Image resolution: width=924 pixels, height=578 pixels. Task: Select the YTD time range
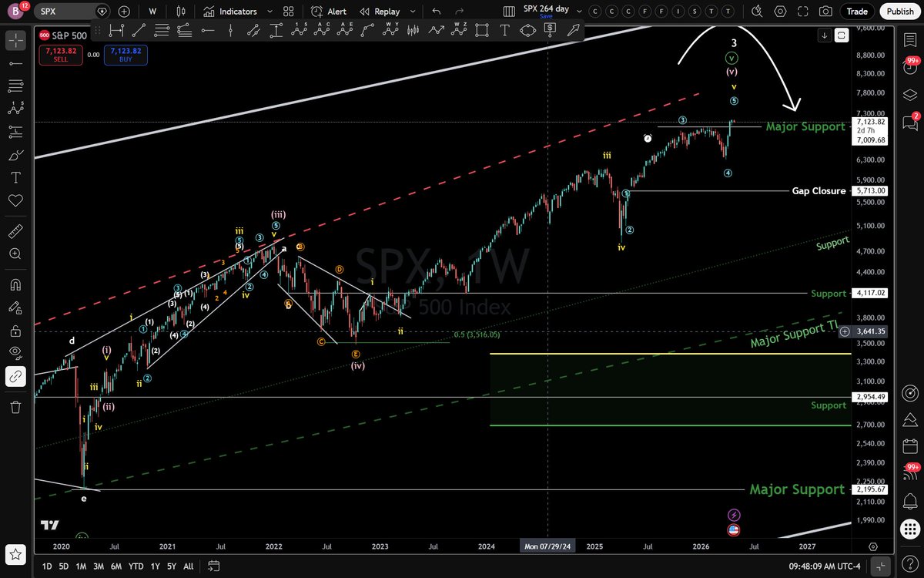click(136, 566)
